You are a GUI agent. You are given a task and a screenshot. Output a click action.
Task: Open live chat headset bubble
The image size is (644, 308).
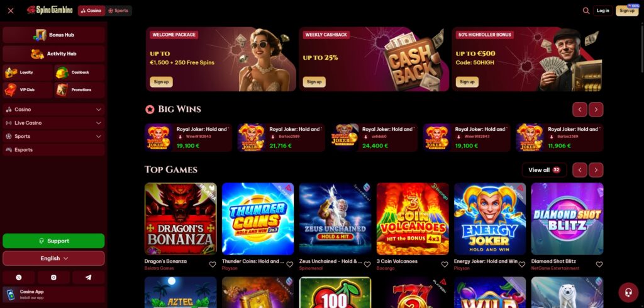[x=628, y=293]
